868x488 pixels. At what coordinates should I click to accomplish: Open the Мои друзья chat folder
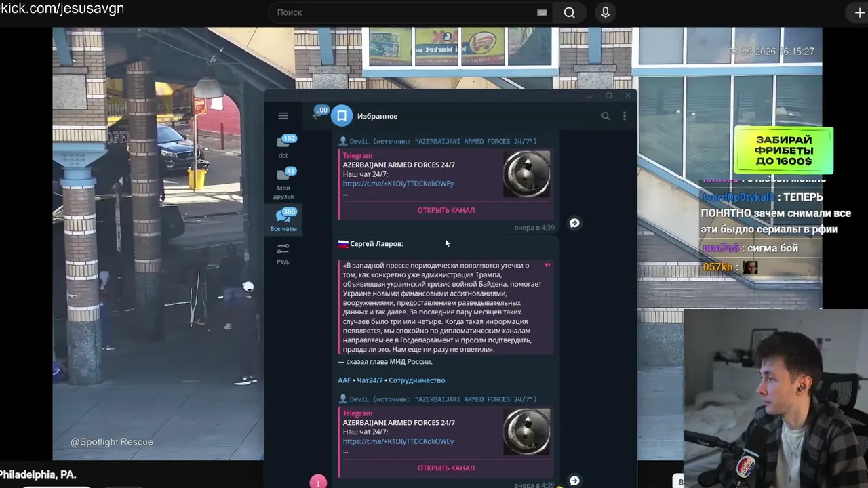(283, 183)
